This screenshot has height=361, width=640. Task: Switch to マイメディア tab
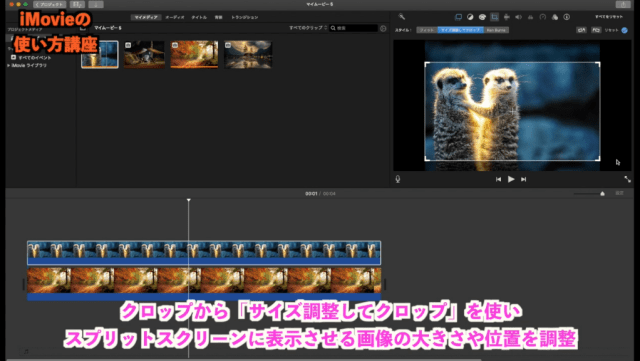[146, 18]
